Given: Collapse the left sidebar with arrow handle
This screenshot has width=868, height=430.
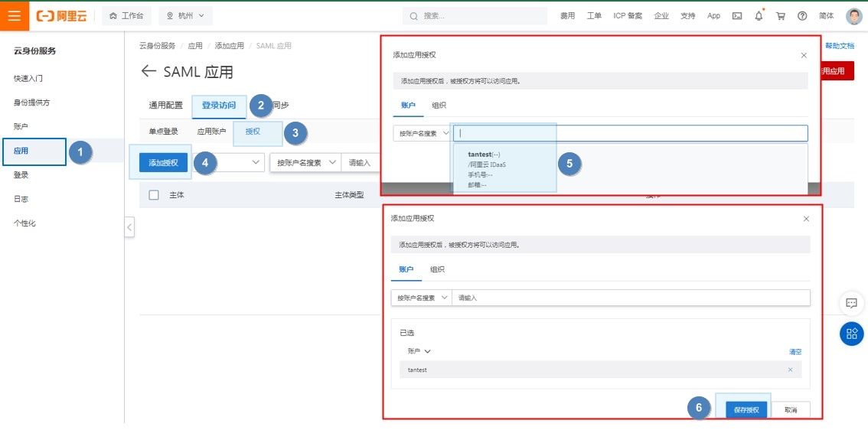Looking at the screenshot, I should click(129, 227).
